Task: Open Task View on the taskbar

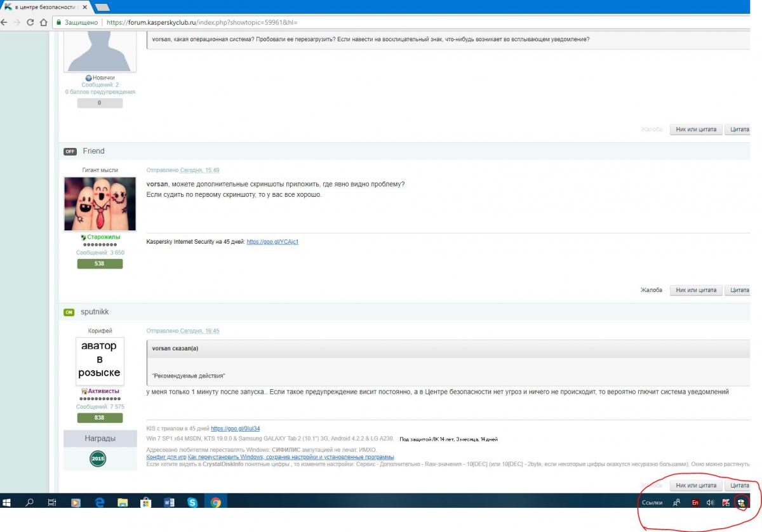Action: click(52, 502)
